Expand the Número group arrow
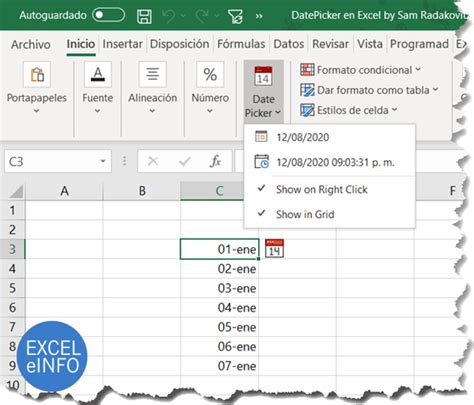Viewport: 474px width, 405px height. pos(210,111)
